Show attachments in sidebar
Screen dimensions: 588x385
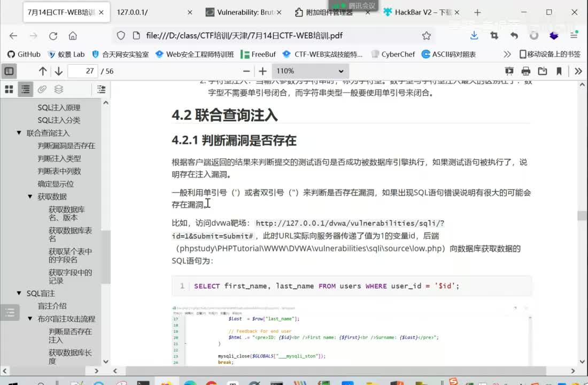[42, 89]
